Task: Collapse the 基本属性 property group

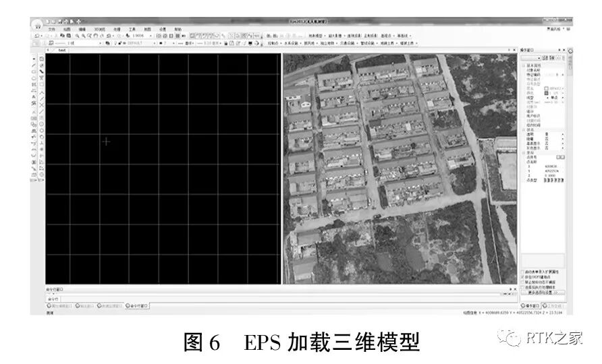Action: point(523,65)
